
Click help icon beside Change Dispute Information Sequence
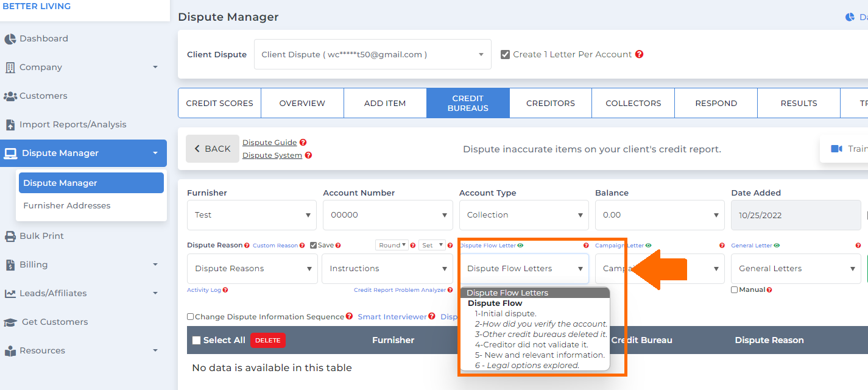click(349, 316)
